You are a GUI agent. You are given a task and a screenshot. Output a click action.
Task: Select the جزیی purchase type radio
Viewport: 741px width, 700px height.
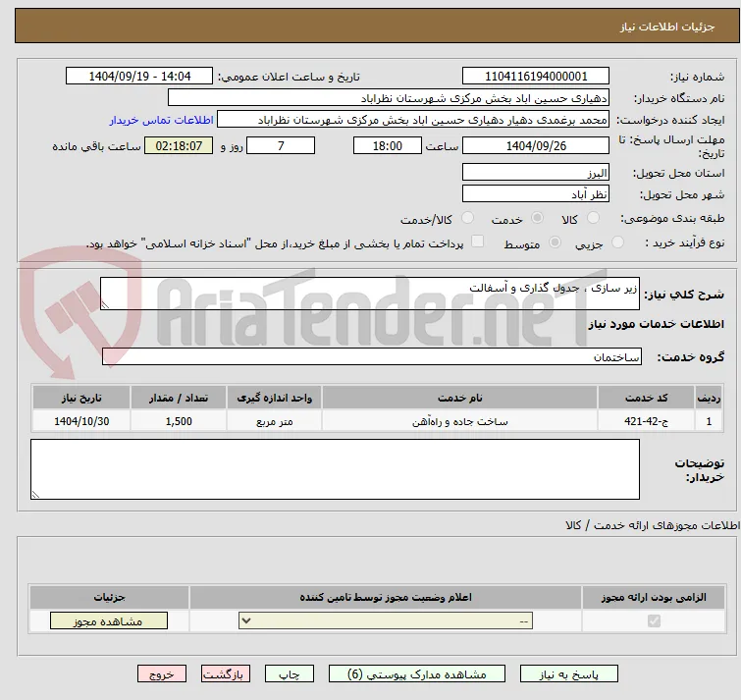click(617, 242)
